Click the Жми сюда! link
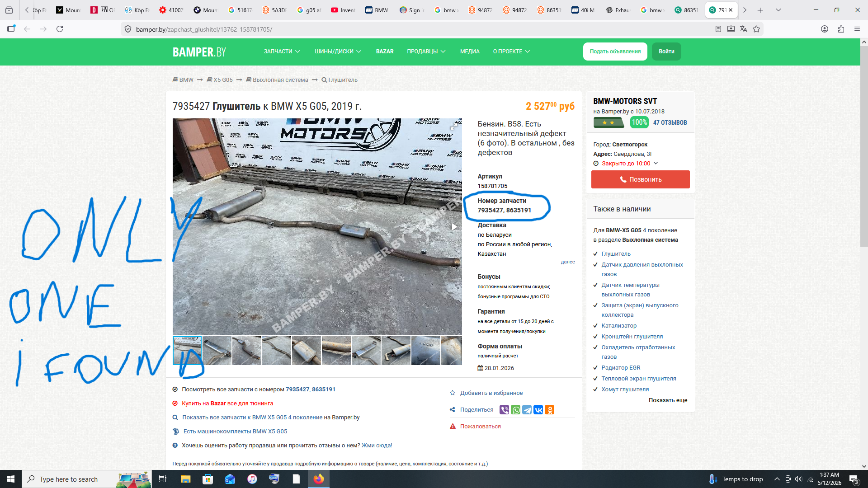 [x=377, y=446]
